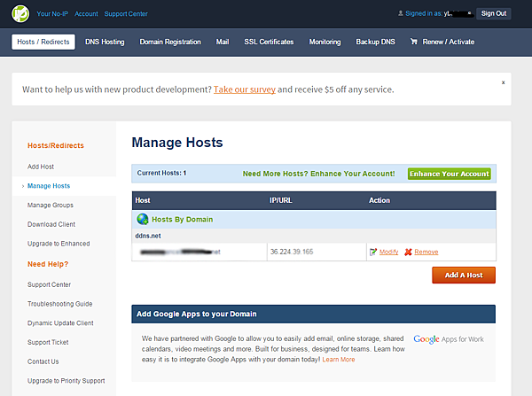The height and width of the screenshot is (396, 532).
Task: Click the globe icon next to Hosts By Domain
Action: pyautogui.click(x=143, y=219)
